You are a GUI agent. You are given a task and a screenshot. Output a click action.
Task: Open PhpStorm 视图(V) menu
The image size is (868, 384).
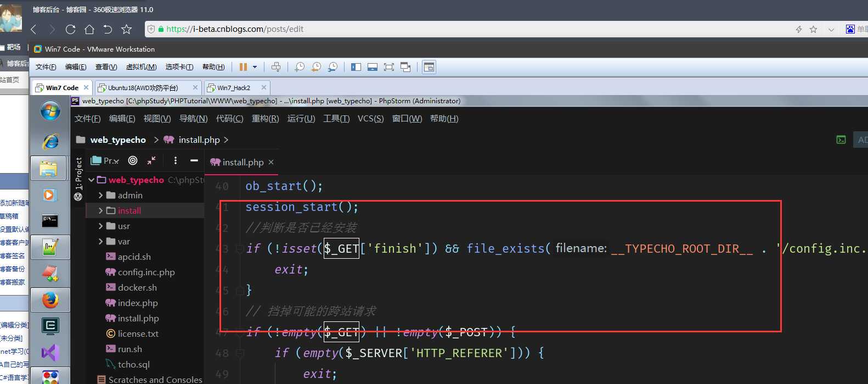157,119
